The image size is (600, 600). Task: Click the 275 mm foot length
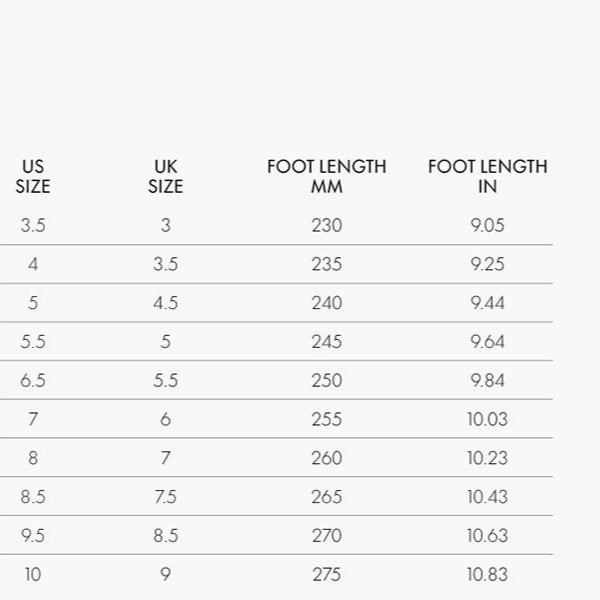click(327, 575)
